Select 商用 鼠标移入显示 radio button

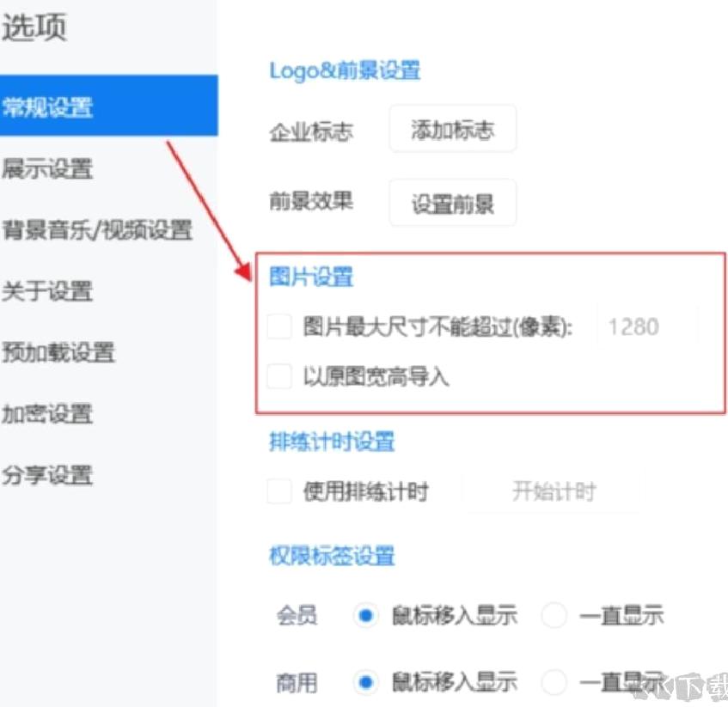(365, 682)
